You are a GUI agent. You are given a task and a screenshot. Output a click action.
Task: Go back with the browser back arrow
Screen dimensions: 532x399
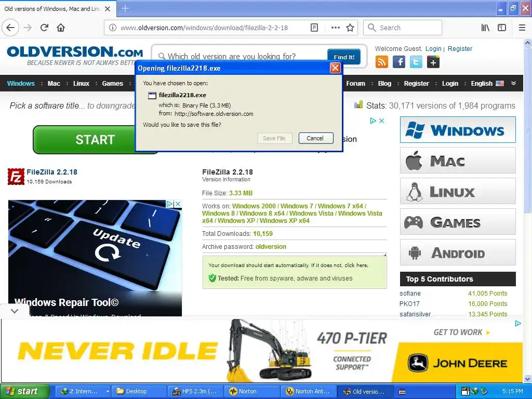[x=10, y=28]
